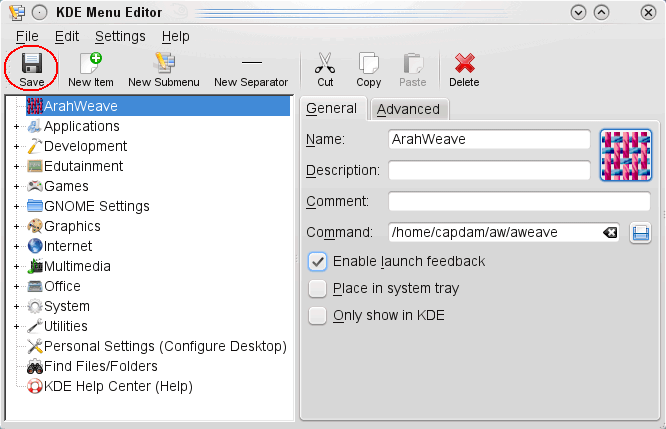Enable Place in system tray
The height and width of the screenshot is (429, 666).
coord(317,288)
